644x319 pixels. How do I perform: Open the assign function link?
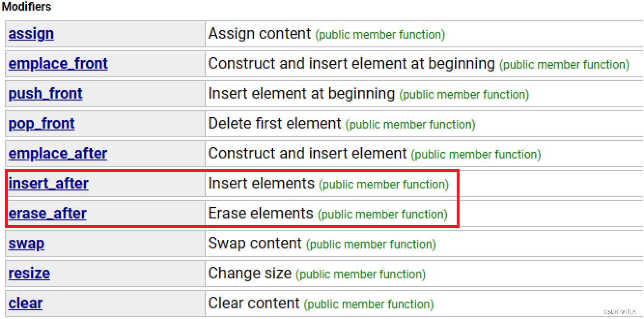coord(31,34)
